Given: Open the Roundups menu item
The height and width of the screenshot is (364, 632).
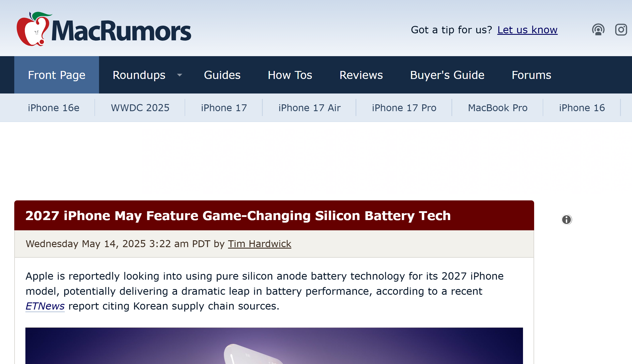Looking at the screenshot, I should (139, 75).
